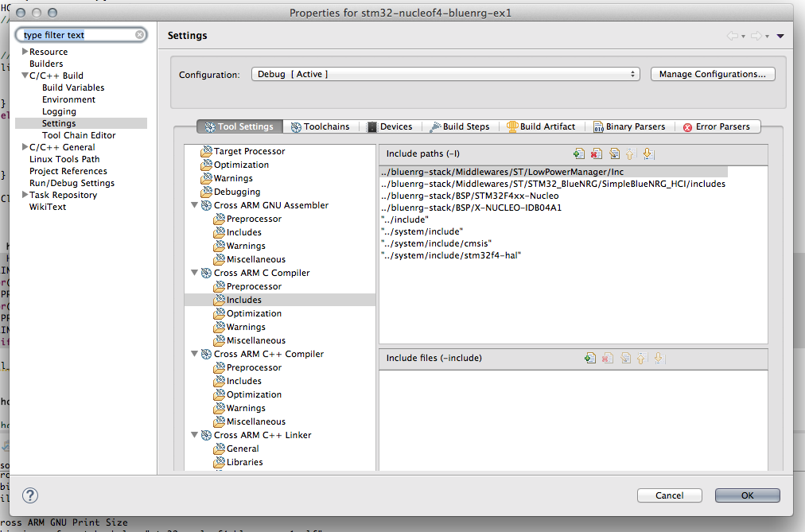This screenshot has width=805, height=532.
Task: Open the Build Steps tab
Action: click(460, 126)
